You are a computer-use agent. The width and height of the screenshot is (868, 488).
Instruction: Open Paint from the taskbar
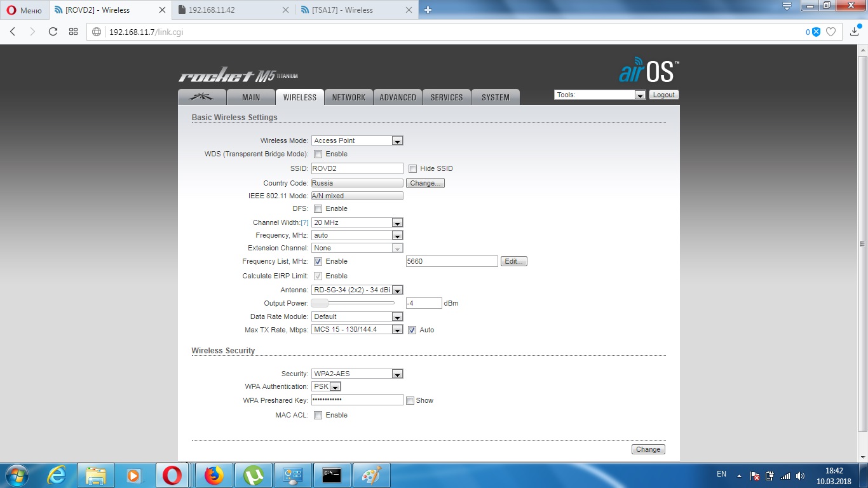[372, 475]
